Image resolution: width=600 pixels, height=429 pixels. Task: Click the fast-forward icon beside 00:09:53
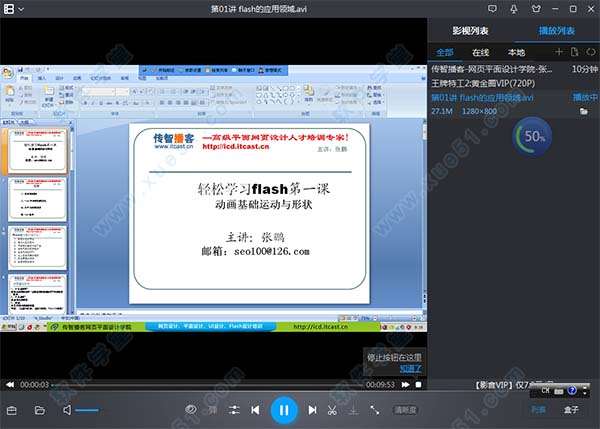coord(406,384)
